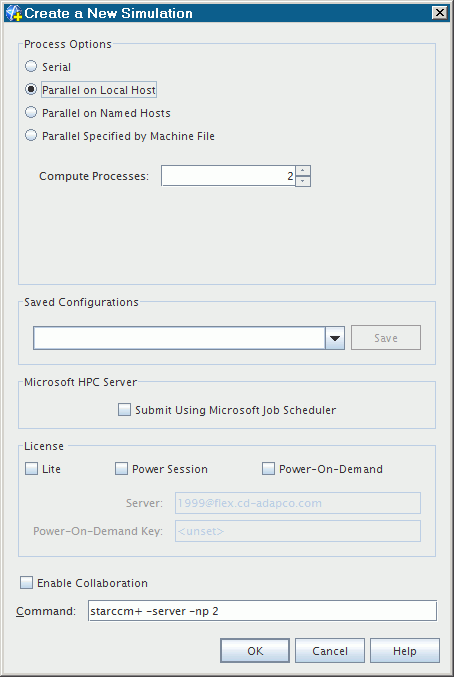Check Enable Collaboration
This screenshot has height=677, width=454.
[26, 582]
